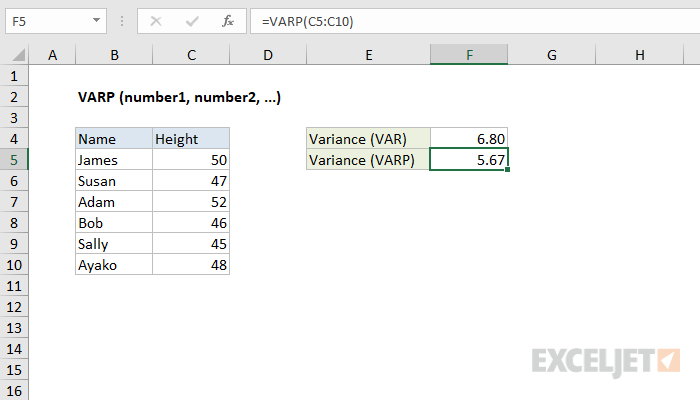Select Sally's height value 45

click(x=191, y=244)
